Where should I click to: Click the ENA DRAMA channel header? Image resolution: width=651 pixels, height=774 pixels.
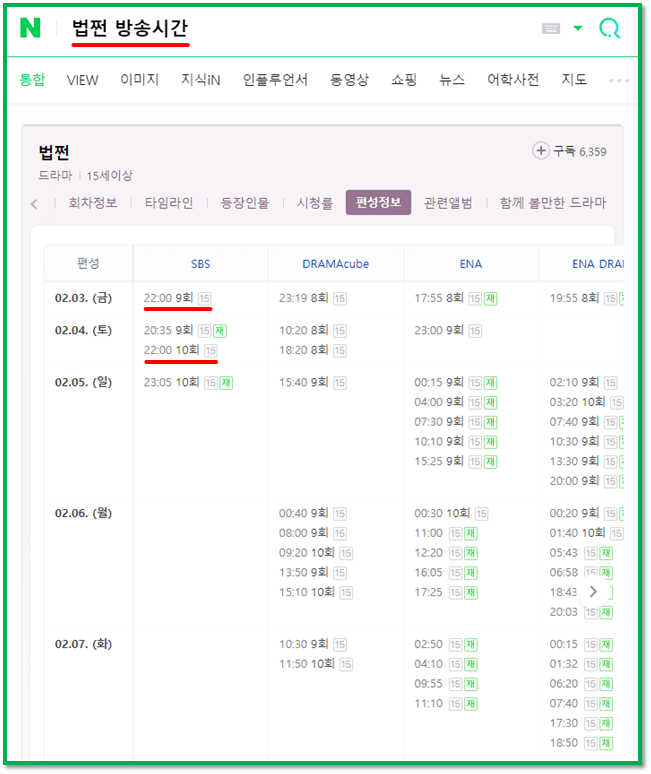(597, 264)
